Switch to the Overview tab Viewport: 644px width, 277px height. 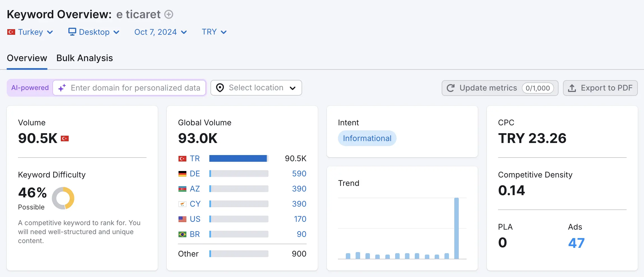click(x=27, y=58)
